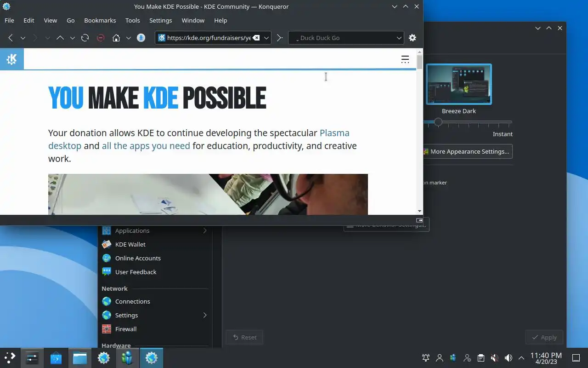Open the File menu
The height and width of the screenshot is (368, 588).
click(9, 20)
